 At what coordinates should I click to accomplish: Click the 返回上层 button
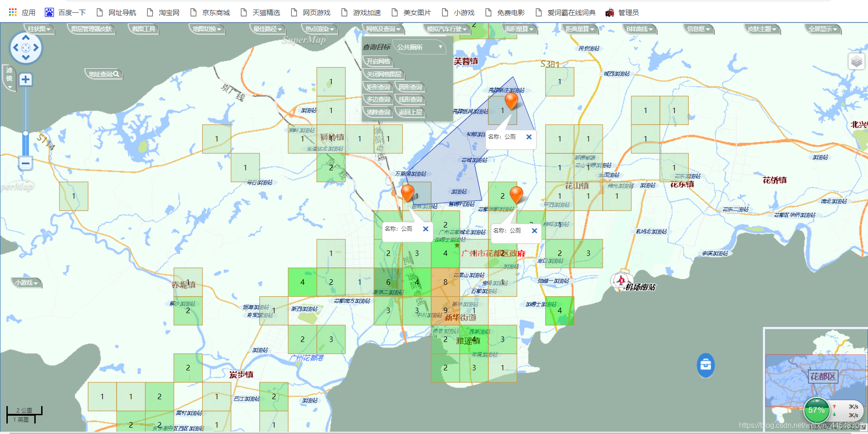(410, 112)
